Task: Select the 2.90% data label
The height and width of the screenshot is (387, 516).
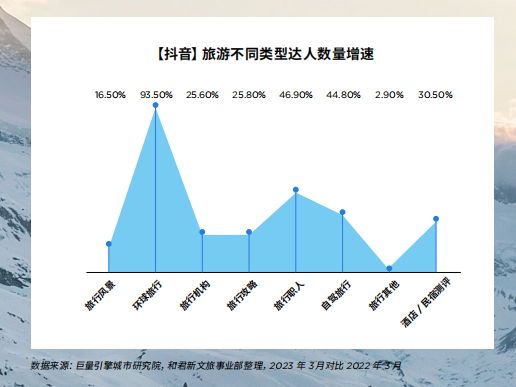Action: (389, 95)
